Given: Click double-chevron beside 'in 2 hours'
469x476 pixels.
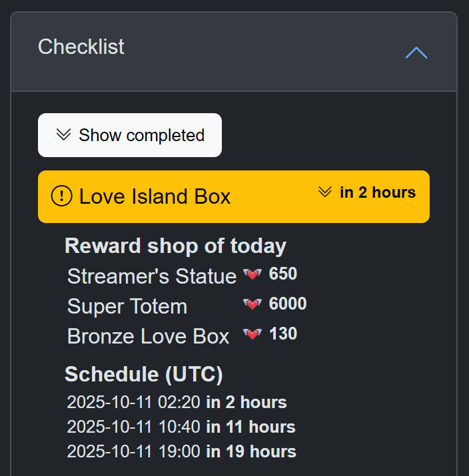Looking at the screenshot, I should 325,192.
